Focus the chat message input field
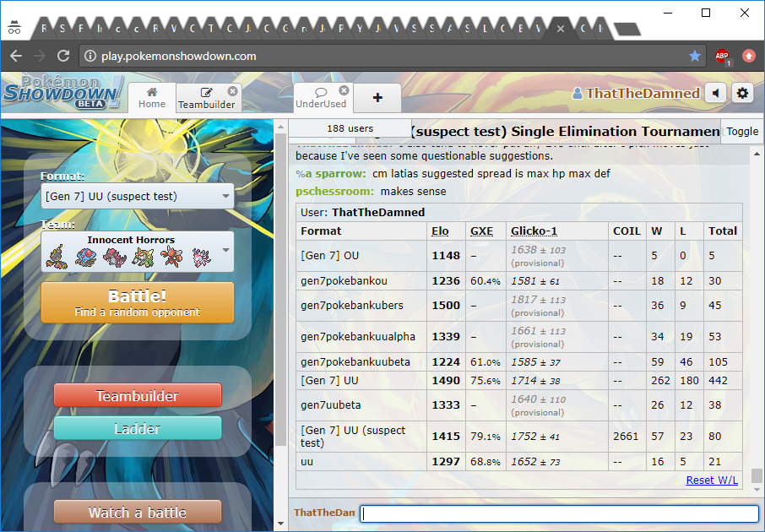The width and height of the screenshot is (765, 532). pos(559,513)
